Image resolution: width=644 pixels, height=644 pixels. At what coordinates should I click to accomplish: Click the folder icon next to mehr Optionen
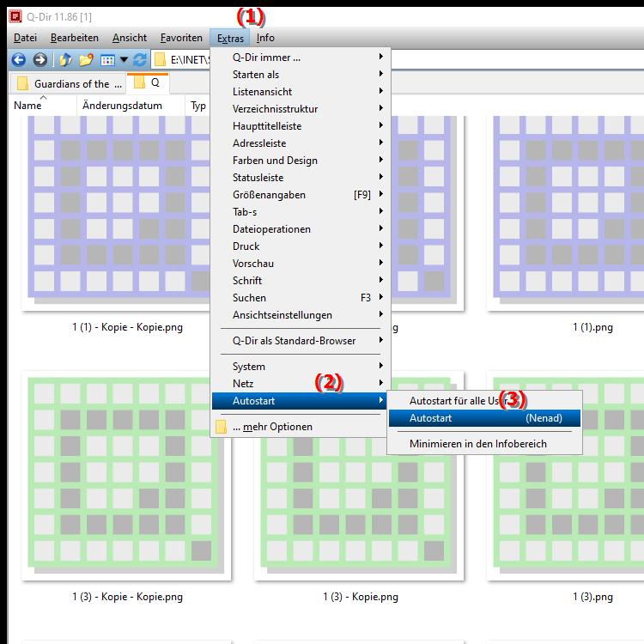click(221, 427)
